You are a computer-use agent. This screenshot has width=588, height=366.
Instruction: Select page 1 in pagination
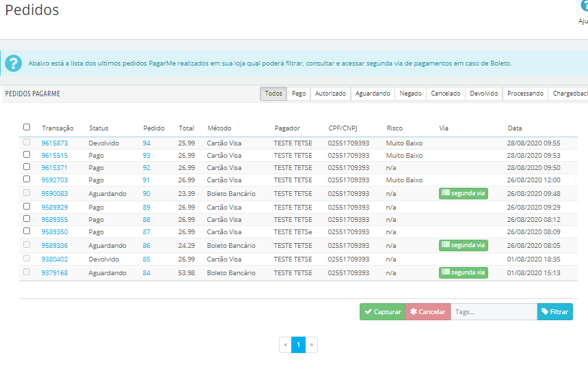299,345
